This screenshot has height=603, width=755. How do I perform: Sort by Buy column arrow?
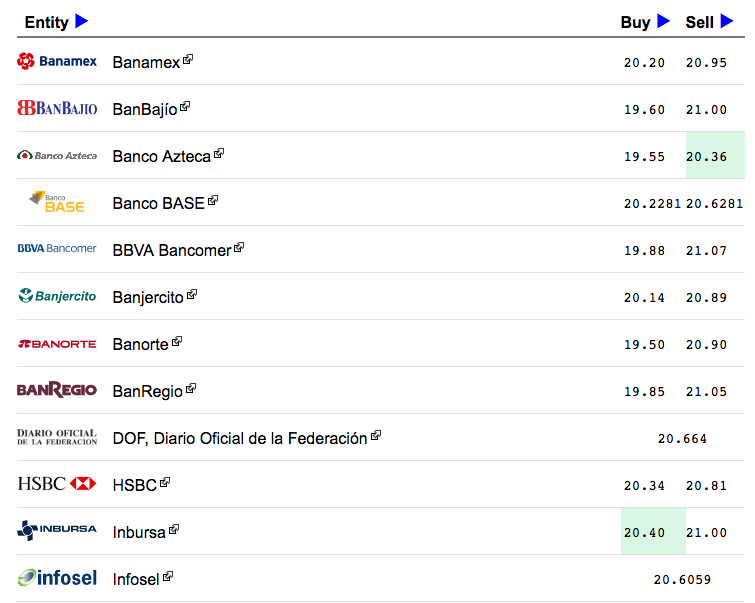(663, 21)
